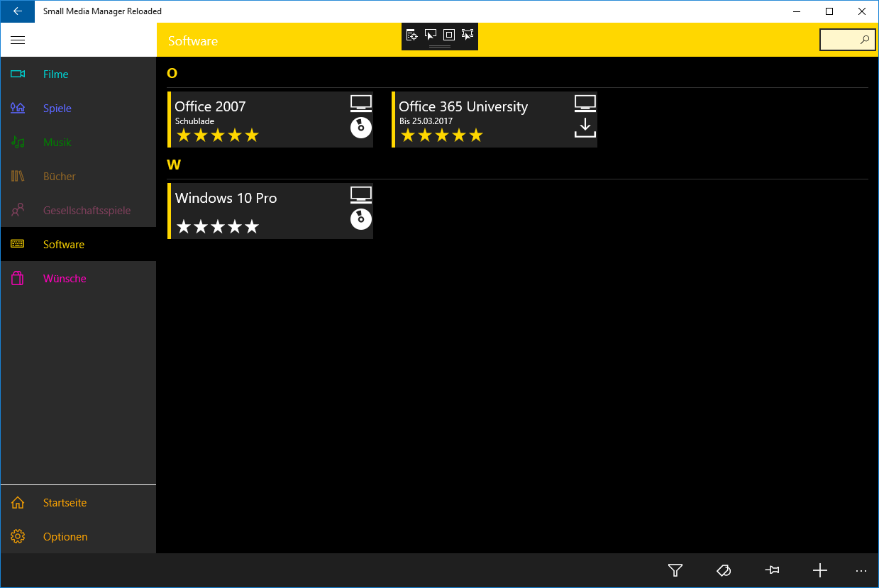Click the Optionen gear icon

[18, 537]
